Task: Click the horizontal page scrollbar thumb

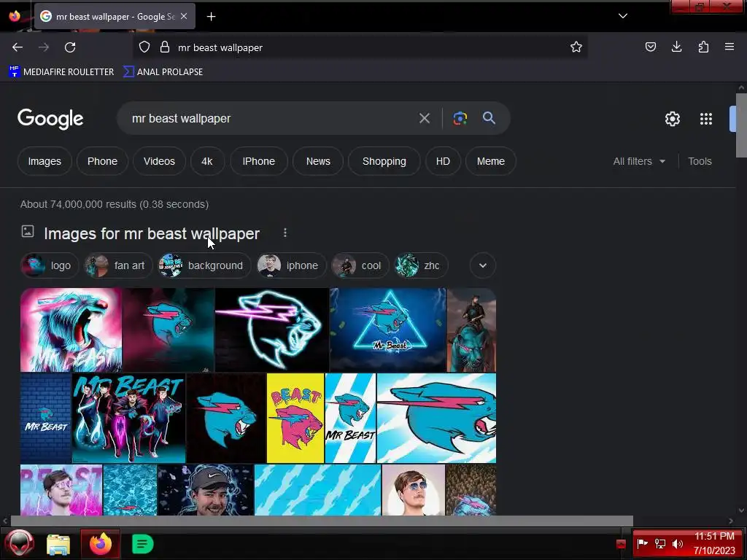Action: 322,521
